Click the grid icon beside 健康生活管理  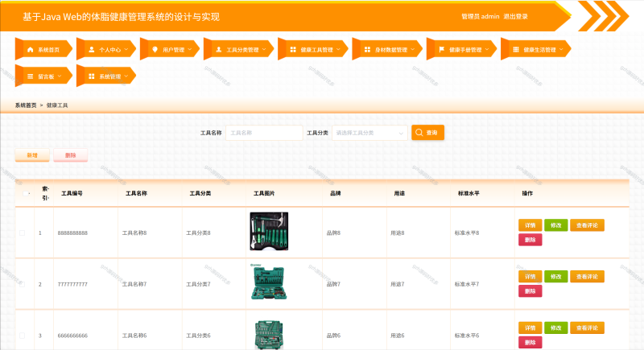[x=516, y=50]
